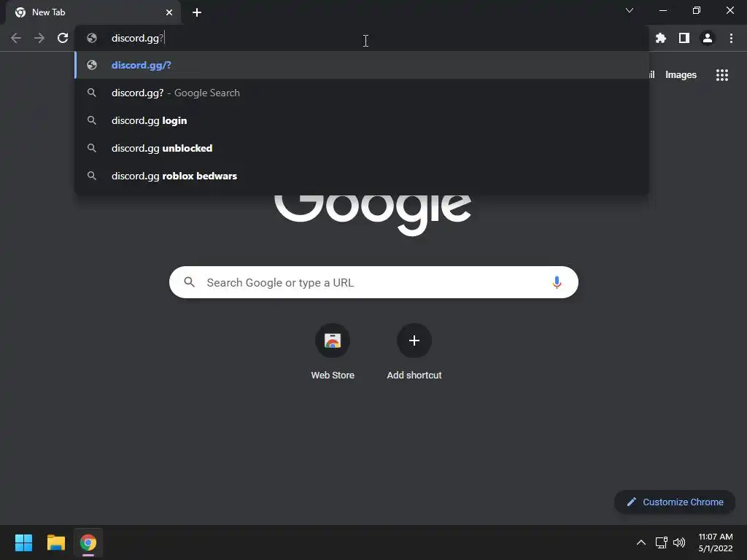This screenshot has width=747, height=560.
Task: Go forward with the forward arrow
Action: point(39,38)
